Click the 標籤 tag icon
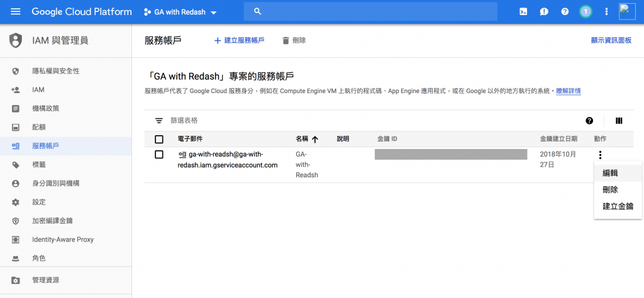 (x=16, y=165)
